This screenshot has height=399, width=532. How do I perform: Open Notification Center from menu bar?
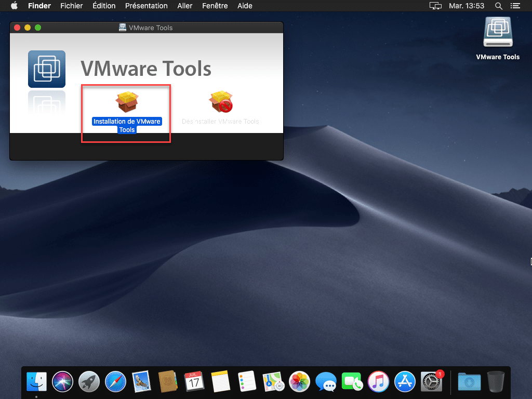coord(515,6)
